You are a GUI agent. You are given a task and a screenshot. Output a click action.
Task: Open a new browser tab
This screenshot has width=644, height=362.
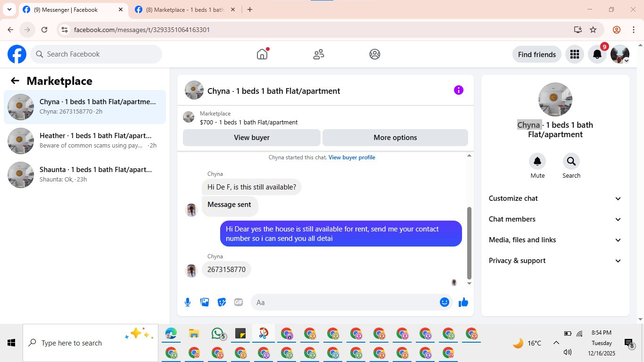click(250, 9)
